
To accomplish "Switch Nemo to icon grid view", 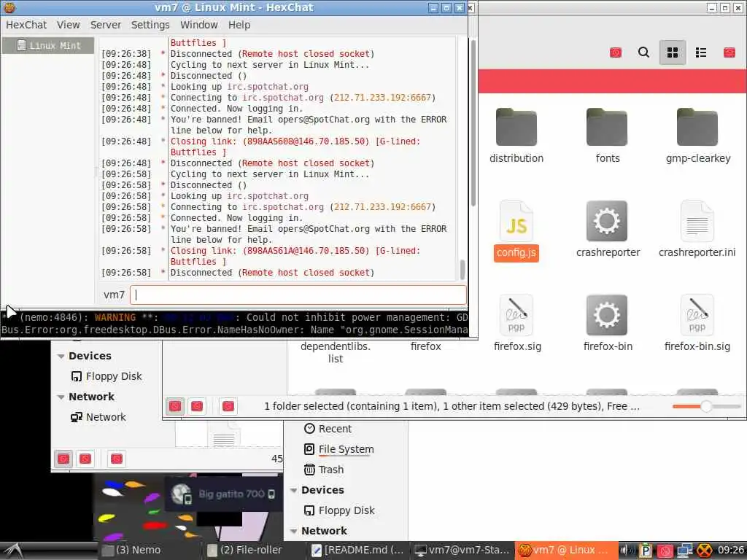I will 672,52.
